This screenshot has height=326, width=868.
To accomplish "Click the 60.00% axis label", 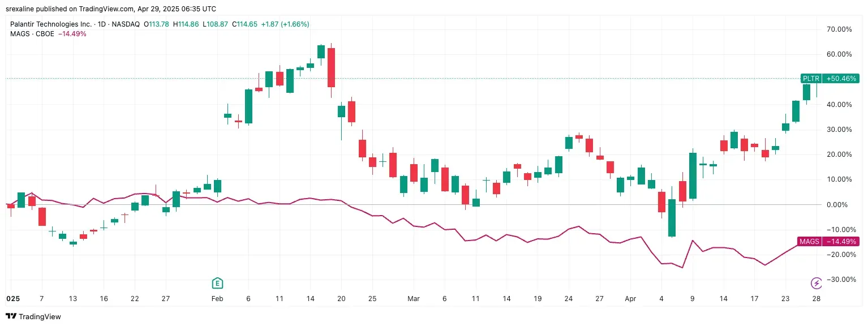I will coord(840,54).
